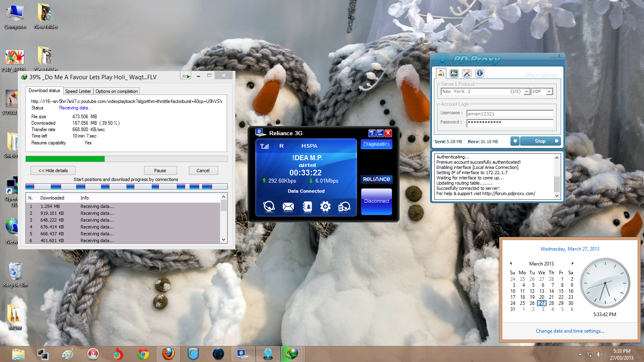Click the network icon in the system tray

point(590,354)
